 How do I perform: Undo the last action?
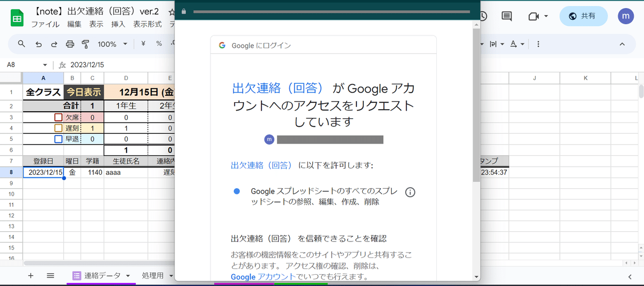click(x=38, y=44)
